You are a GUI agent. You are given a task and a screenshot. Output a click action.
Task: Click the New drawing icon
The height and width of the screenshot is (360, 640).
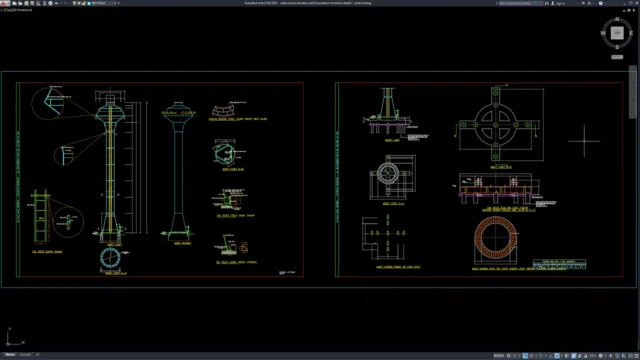pyautogui.click(x=14, y=3)
